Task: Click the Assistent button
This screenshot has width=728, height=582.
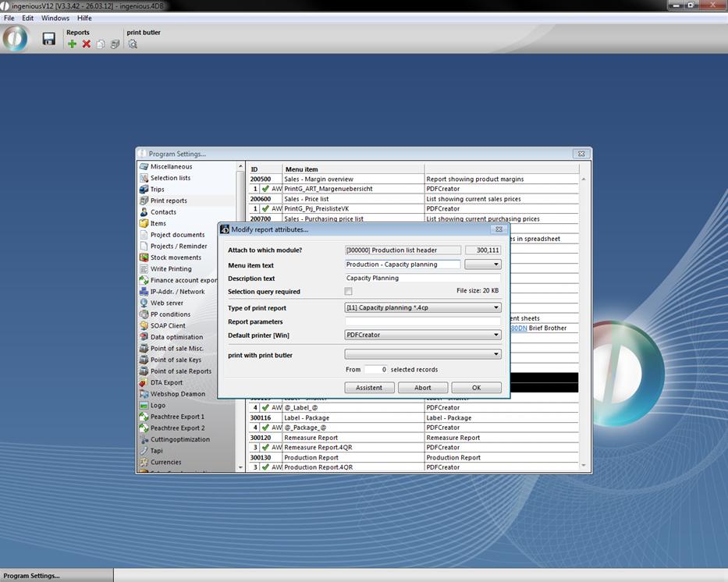Action: pyautogui.click(x=369, y=388)
